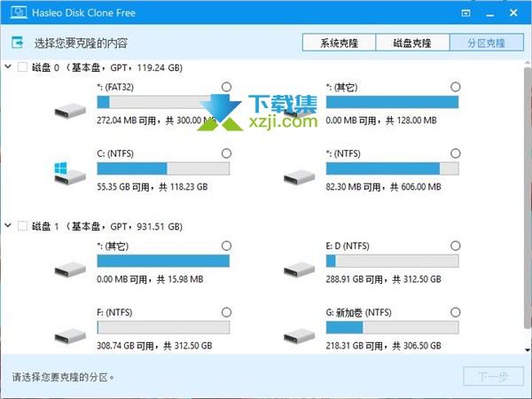Click the text 0.00 MB 可用, 共 15.98 MB
Image resolution: width=532 pixels, height=399 pixels.
coord(150,279)
